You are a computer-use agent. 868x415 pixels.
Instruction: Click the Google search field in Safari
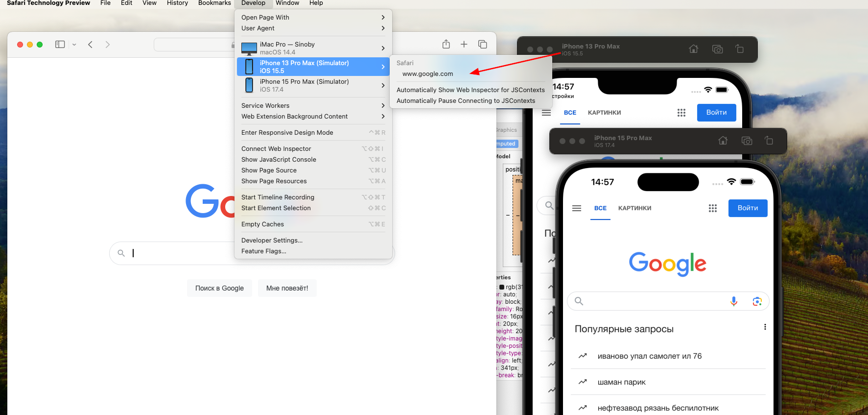252,253
